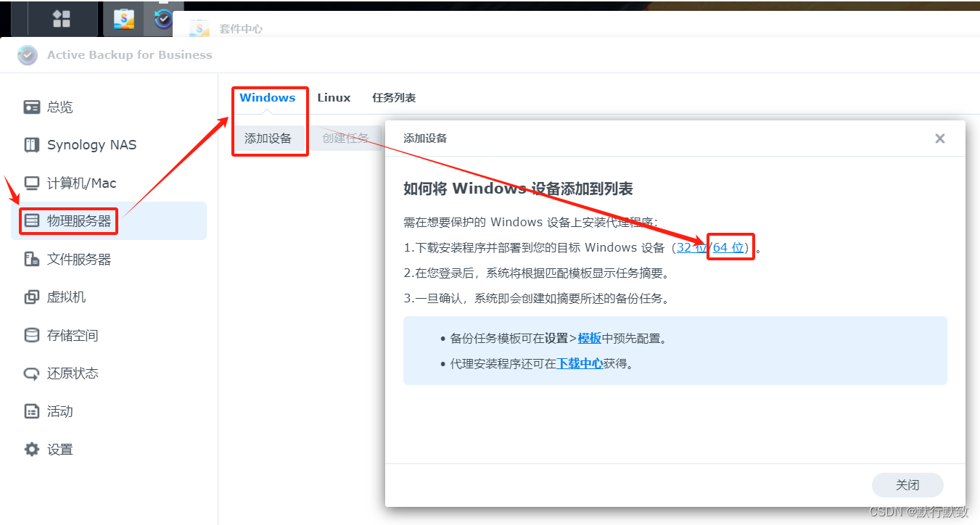Viewport: 980px width, 525px height.
Task: Open the 下载中心 link
Action: point(580,364)
